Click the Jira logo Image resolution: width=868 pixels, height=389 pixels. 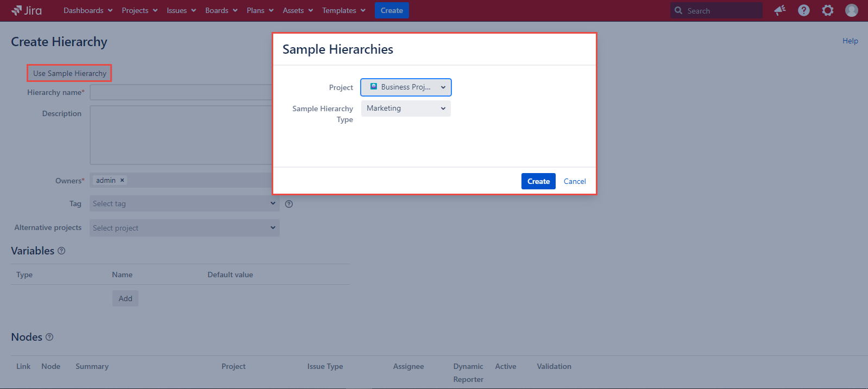[27, 10]
